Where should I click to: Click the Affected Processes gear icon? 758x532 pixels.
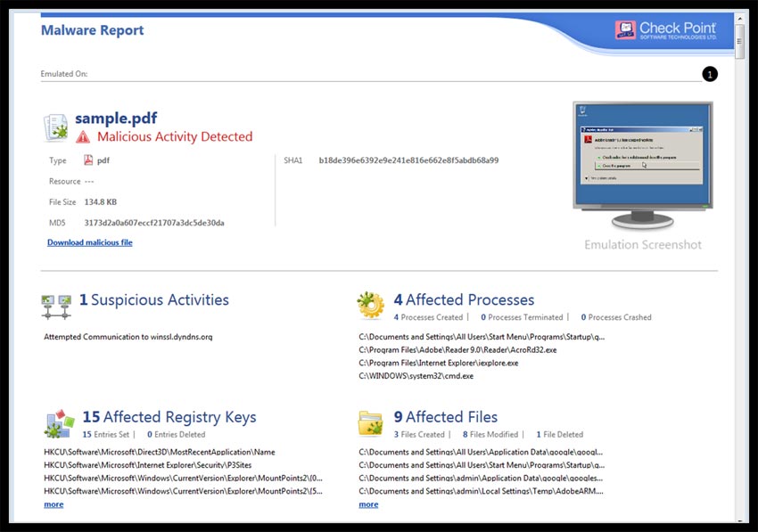[x=371, y=306]
